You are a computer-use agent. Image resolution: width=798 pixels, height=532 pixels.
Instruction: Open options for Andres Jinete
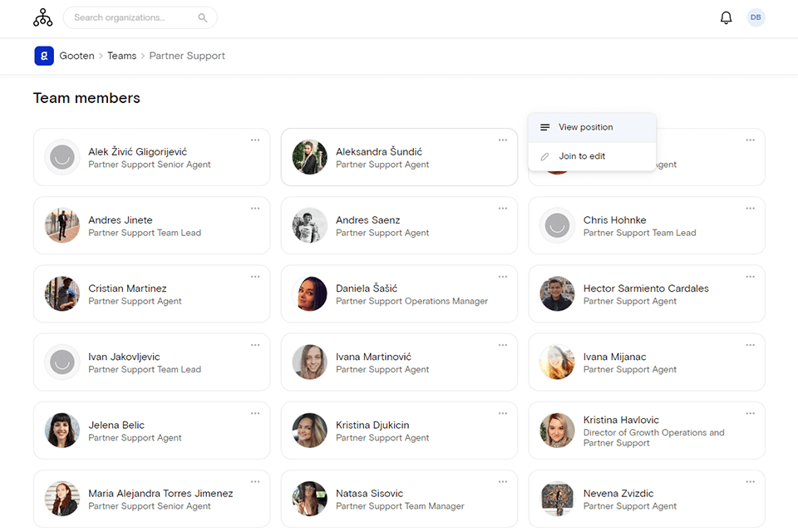pos(255,208)
